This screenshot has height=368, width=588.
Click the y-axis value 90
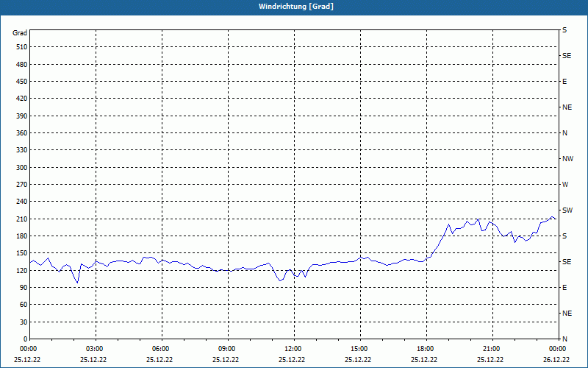(24, 288)
